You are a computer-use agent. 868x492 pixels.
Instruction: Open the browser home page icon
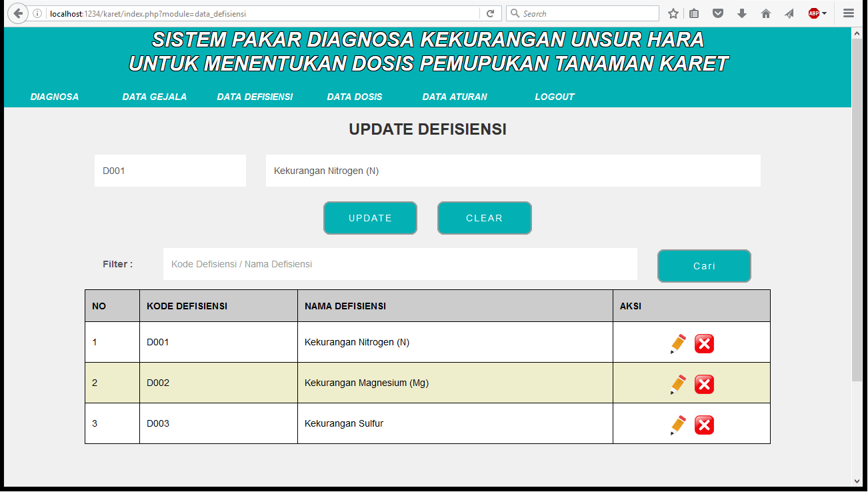[x=766, y=13]
